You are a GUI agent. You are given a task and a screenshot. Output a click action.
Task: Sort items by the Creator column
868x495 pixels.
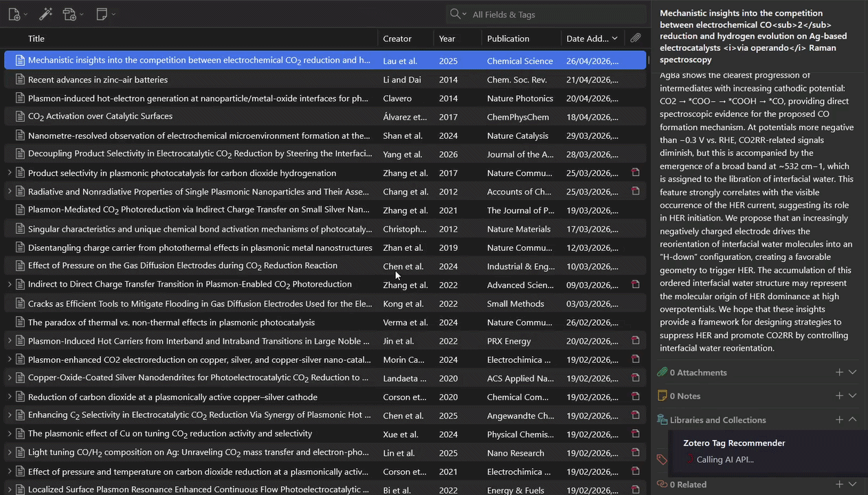click(405, 38)
